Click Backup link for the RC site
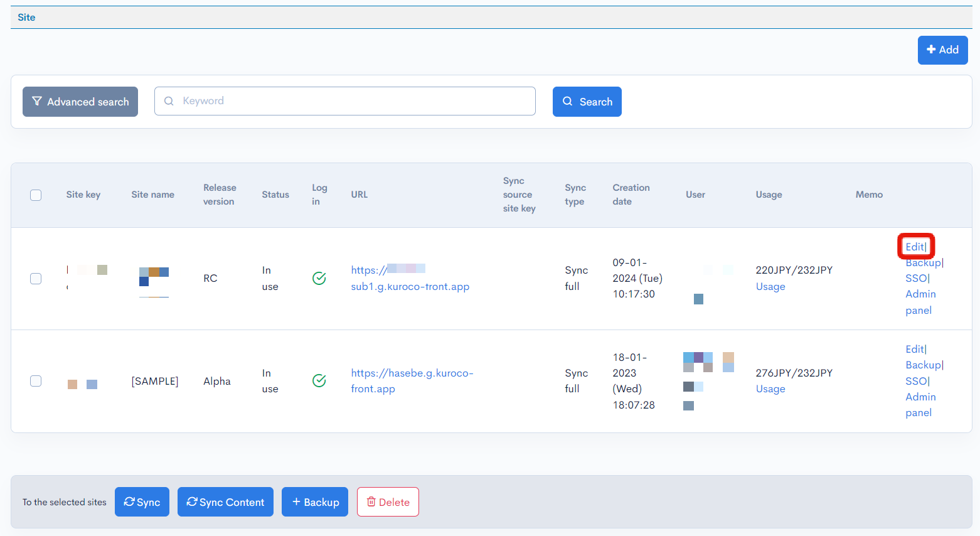The width and height of the screenshot is (980, 536). [923, 262]
